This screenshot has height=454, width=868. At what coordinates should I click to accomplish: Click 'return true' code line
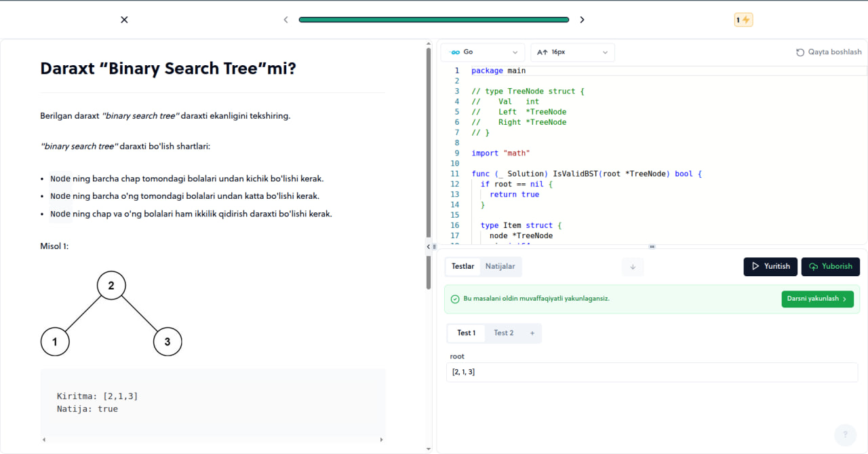pos(514,194)
